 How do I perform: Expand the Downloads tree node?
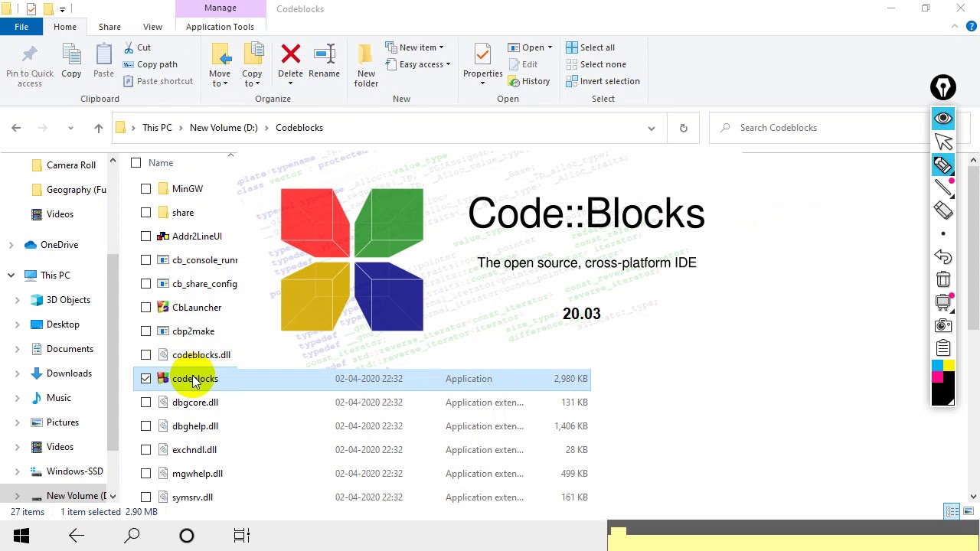pos(17,373)
